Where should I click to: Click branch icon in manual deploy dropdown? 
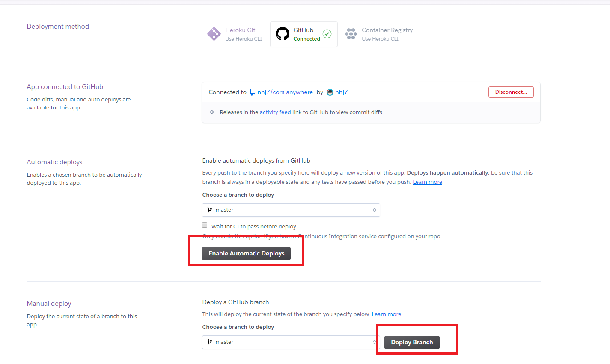click(209, 342)
